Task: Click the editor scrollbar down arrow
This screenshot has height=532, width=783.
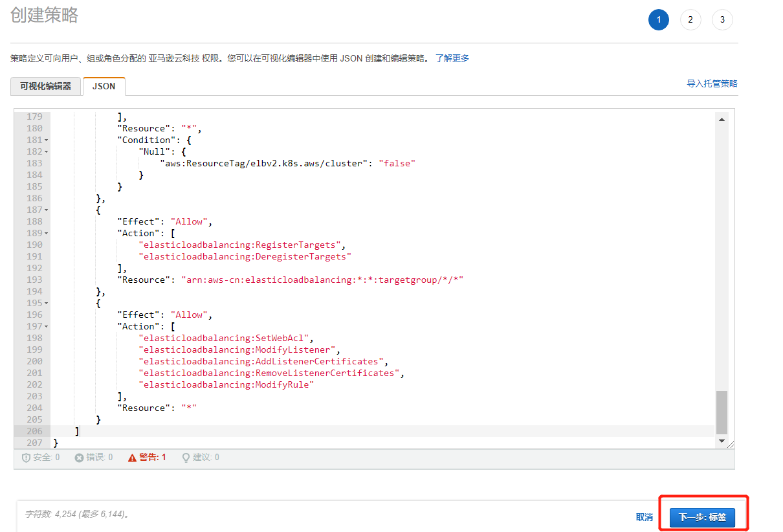Action: 722,441
